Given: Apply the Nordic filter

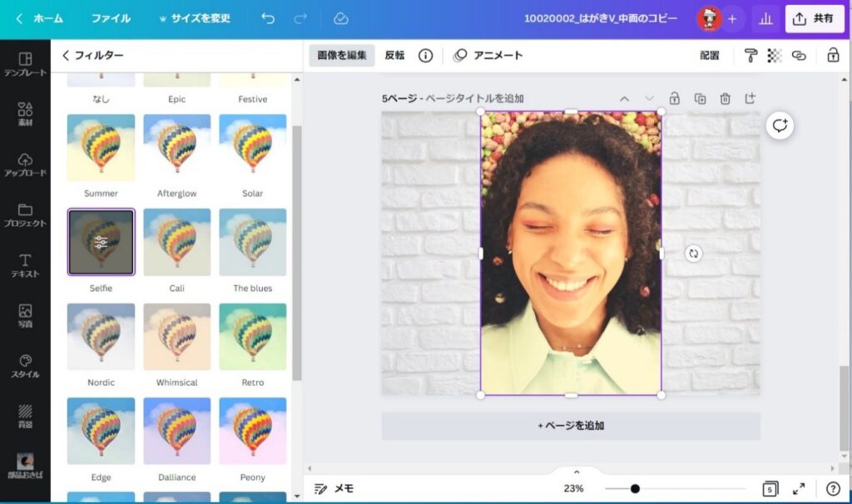Looking at the screenshot, I should [101, 337].
